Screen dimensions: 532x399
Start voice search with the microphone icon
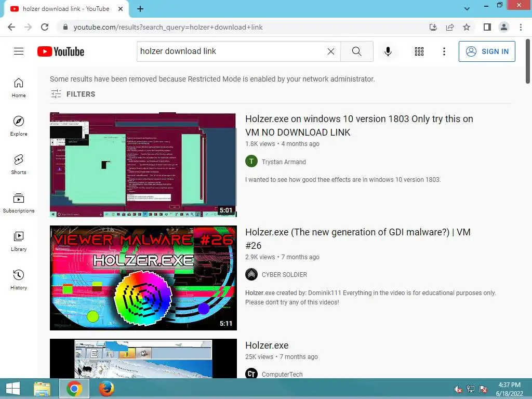click(388, 51)
